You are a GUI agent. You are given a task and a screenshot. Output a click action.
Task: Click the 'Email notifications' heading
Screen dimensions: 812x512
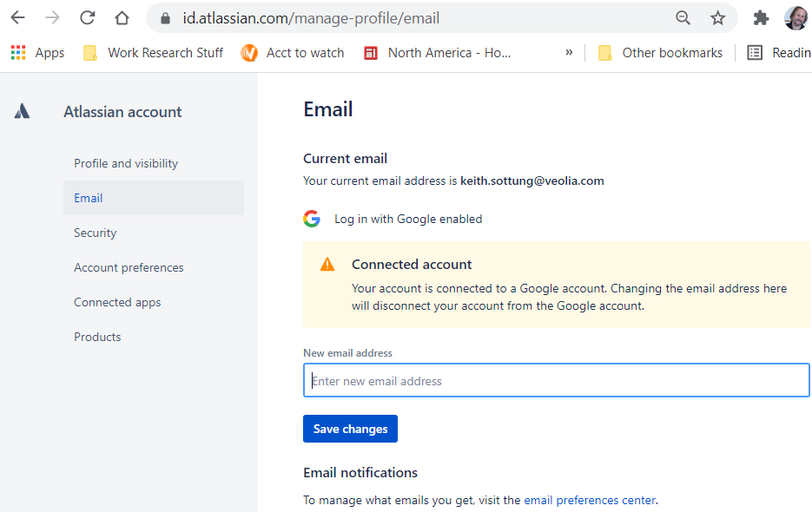pyautogui.click(x=360, y=473)
